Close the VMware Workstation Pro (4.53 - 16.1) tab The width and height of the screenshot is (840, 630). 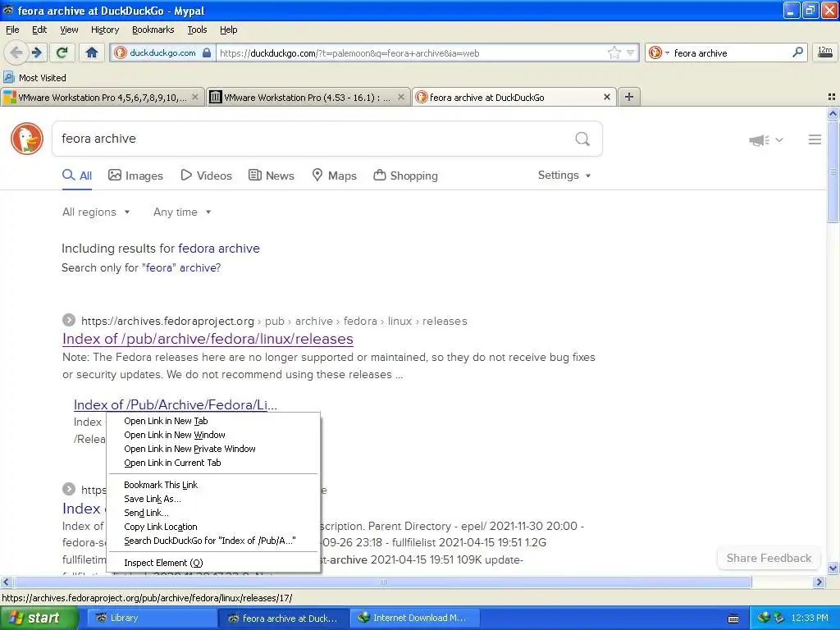[x=400, y=97]
